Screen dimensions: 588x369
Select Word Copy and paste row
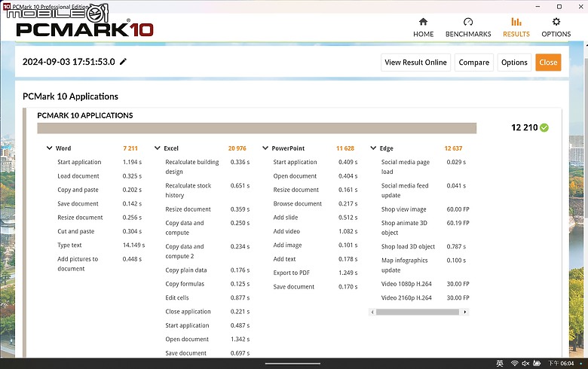tap(100, 190)
